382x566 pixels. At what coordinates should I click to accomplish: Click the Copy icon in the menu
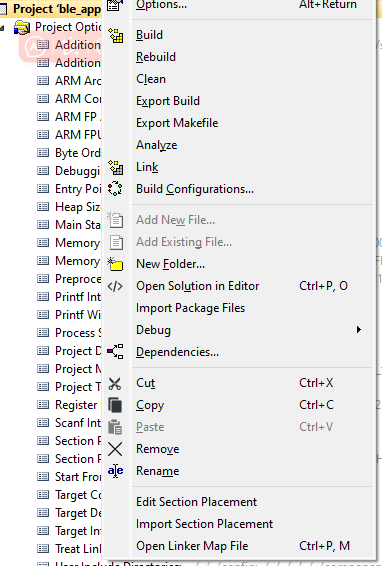coord(115,405)
